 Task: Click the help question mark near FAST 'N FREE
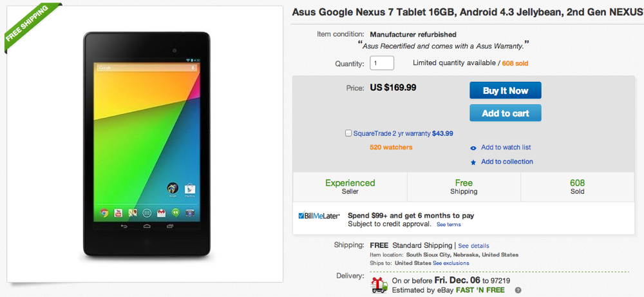click(x=518, y=290)
